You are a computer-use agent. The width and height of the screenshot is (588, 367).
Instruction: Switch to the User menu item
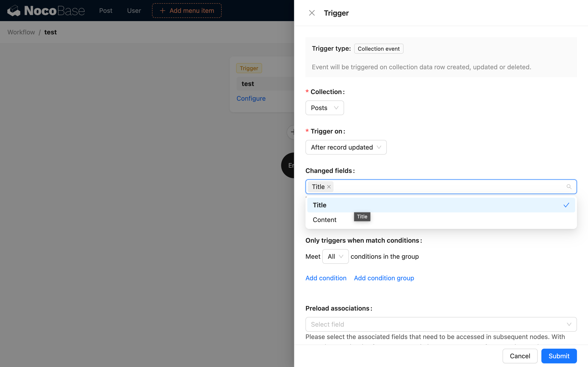pos(134,11)
